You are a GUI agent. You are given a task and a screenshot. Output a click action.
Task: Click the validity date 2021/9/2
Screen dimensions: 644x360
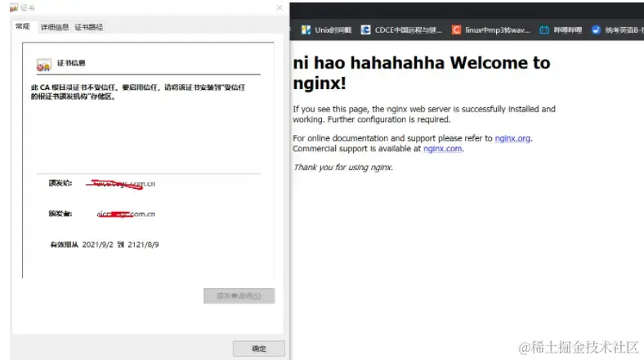[x=97, y=245]
